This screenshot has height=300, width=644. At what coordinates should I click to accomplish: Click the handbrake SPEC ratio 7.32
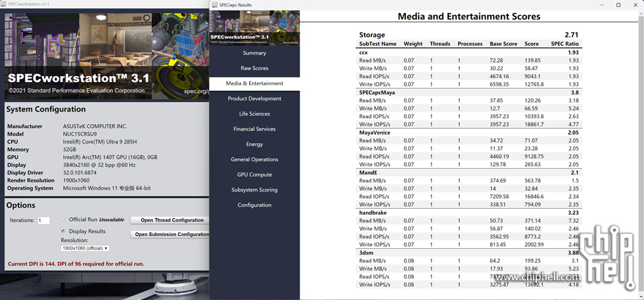pos(573,221)
